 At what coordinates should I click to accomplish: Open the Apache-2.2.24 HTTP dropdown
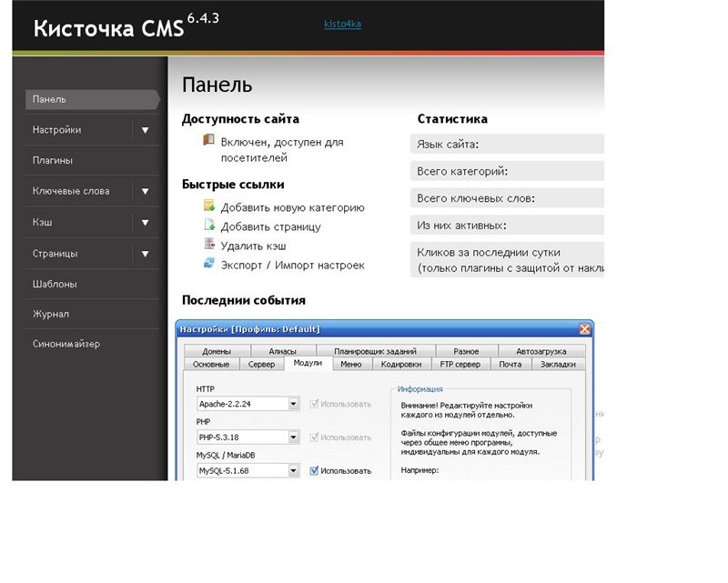pyautogui.click(x=294, y=404)
